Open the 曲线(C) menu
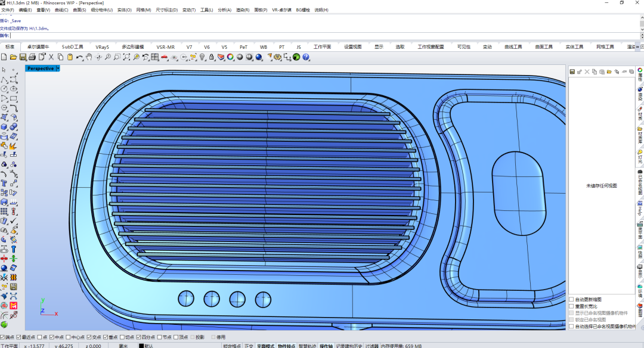The height and width of the screenshot is (348, 644). click(61, 10)
